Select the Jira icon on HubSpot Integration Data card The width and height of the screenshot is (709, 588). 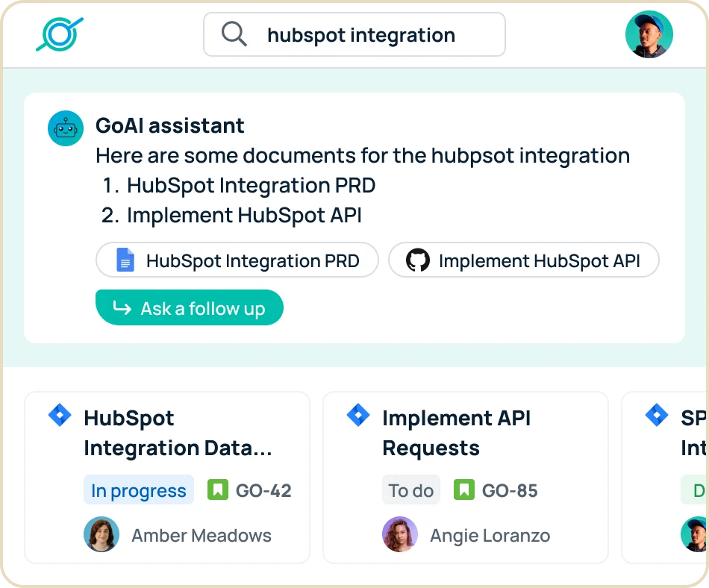tap(60, 415)
